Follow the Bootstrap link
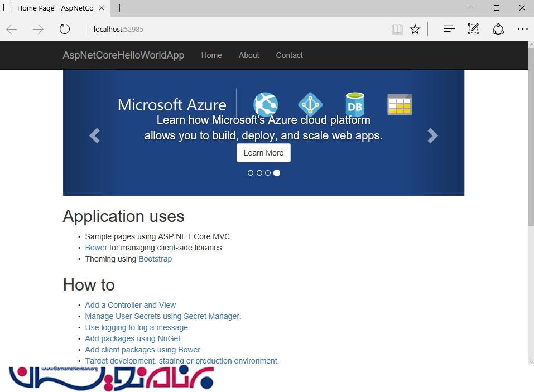The image size is (534, 392). 155,259
